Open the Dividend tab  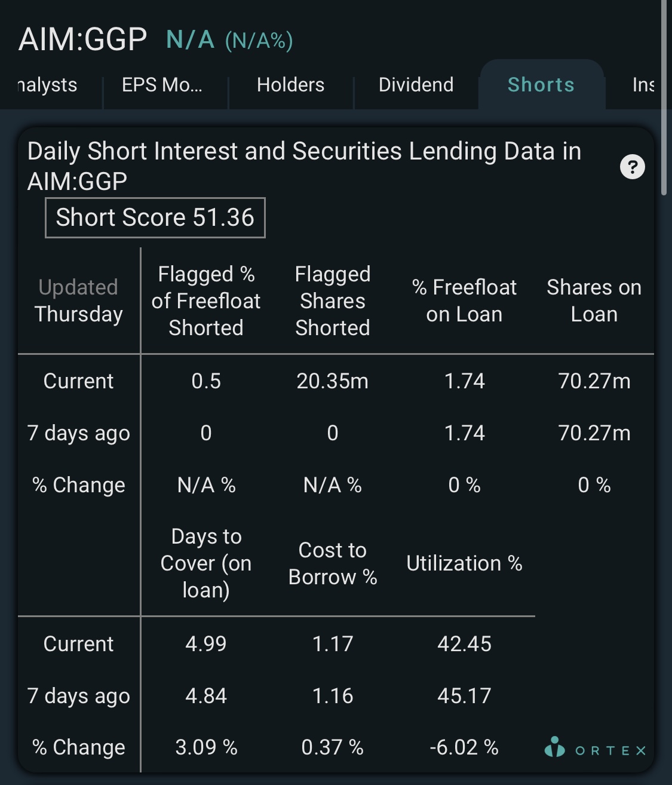(x=416, y=85)
